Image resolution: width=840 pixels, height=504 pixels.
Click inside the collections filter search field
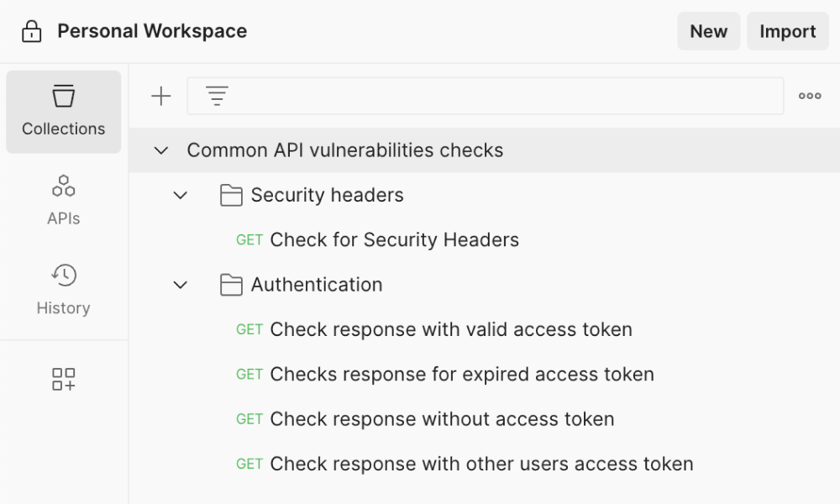pyautogui.click(x=504, y=97)
